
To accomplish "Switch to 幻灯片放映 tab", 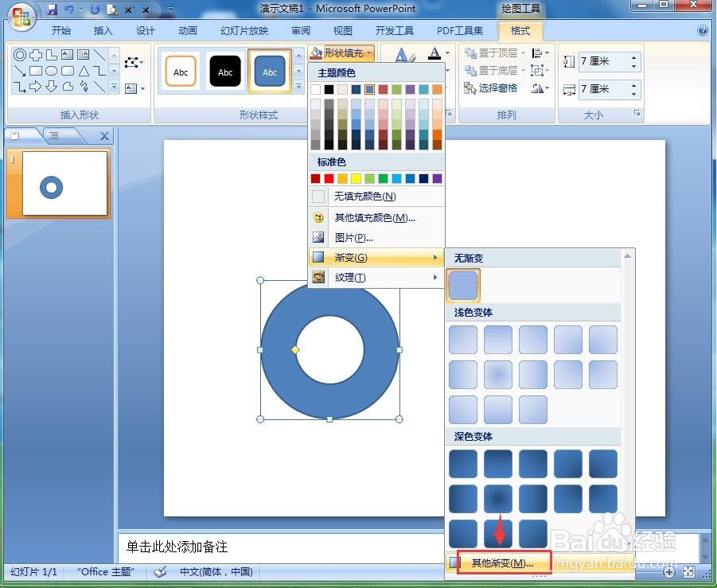I will point(244,31).
